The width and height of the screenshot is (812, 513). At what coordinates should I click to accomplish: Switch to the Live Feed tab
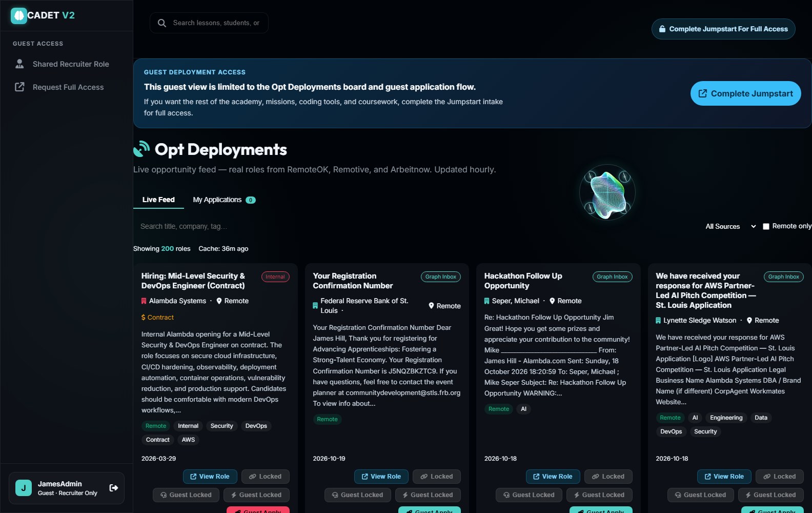[x=158, y=200]
